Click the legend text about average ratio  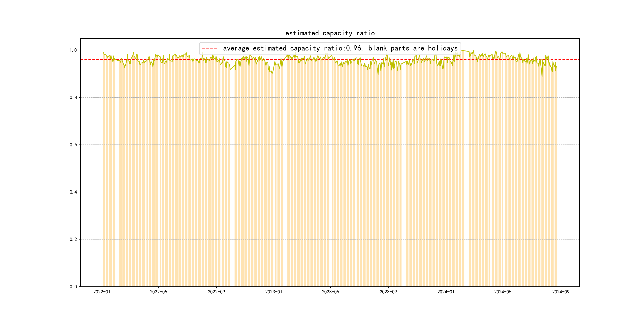(x=340, y=48)
